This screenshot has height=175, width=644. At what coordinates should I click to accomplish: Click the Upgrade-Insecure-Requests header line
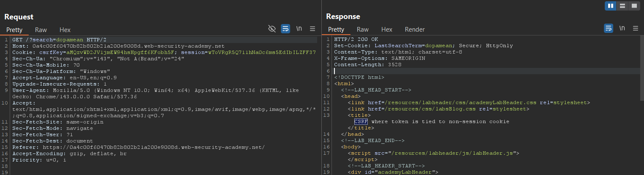tap(59, 84)
